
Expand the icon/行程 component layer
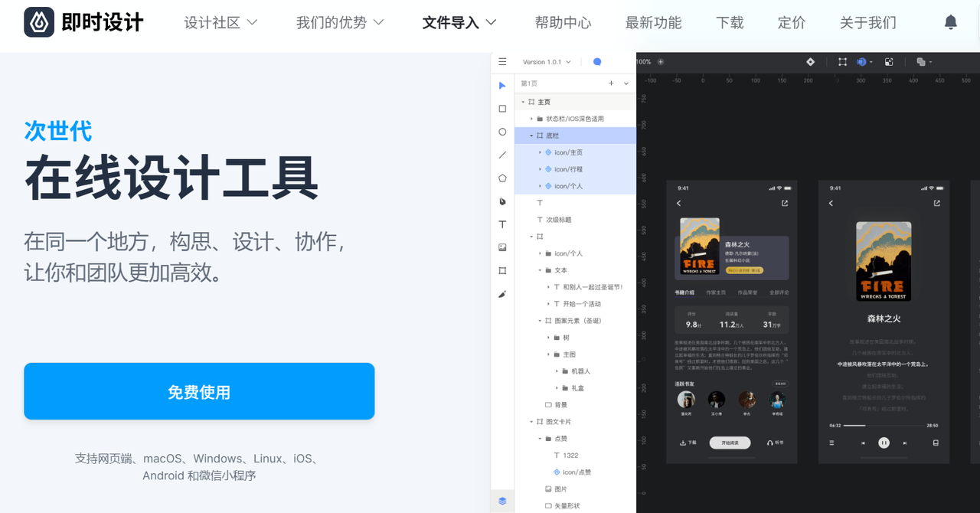pyautogui.click(x=540, y=169)
